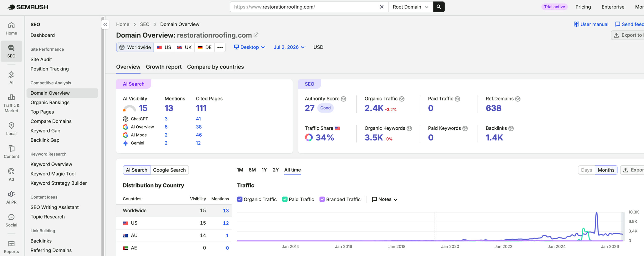Open Jul 2, 2026 date dropdown
The width and height of the screenshot is (644, 256).
point(289,47)
